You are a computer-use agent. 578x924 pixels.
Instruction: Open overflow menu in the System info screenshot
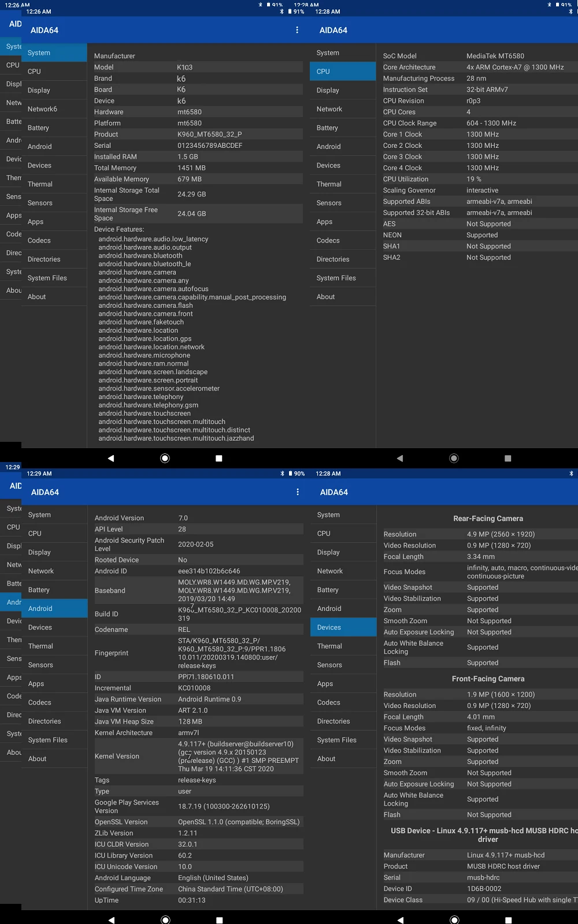coord(297,30)
